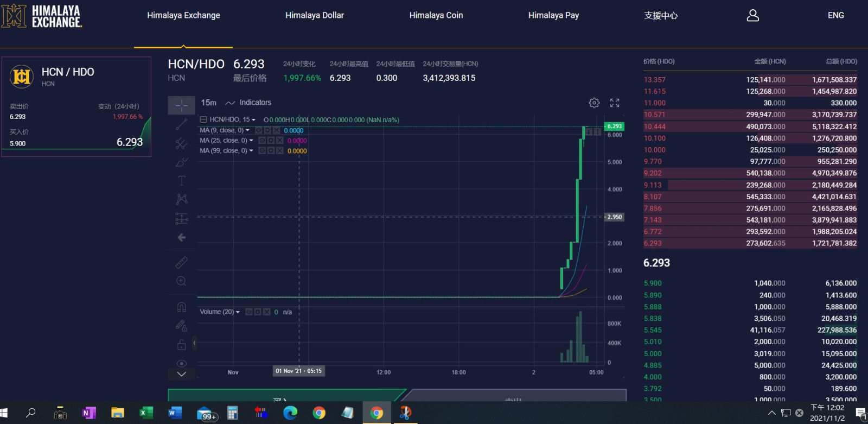Open the Himalaya Exchange tab
Image resolution: width=868 pixels, height=424 pixels.
[x=183, y=15]
